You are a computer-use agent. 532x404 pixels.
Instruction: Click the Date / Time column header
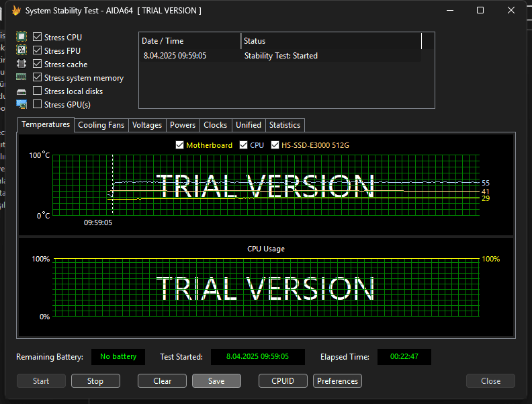click(x=190, y=41)
